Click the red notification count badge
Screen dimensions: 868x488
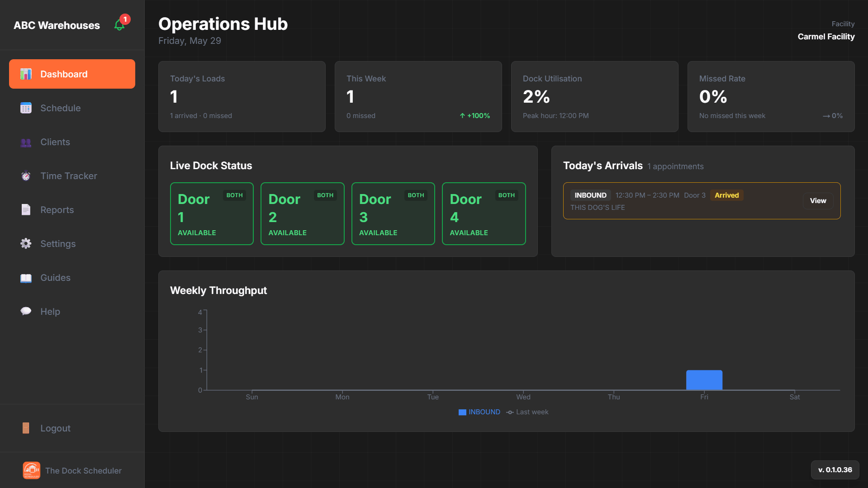pyautogui.click(x=125, y=19)
